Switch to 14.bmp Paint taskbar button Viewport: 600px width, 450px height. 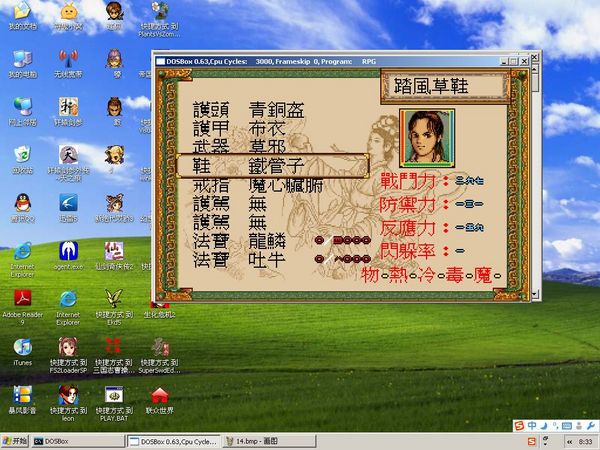click(x=269, y=441)
